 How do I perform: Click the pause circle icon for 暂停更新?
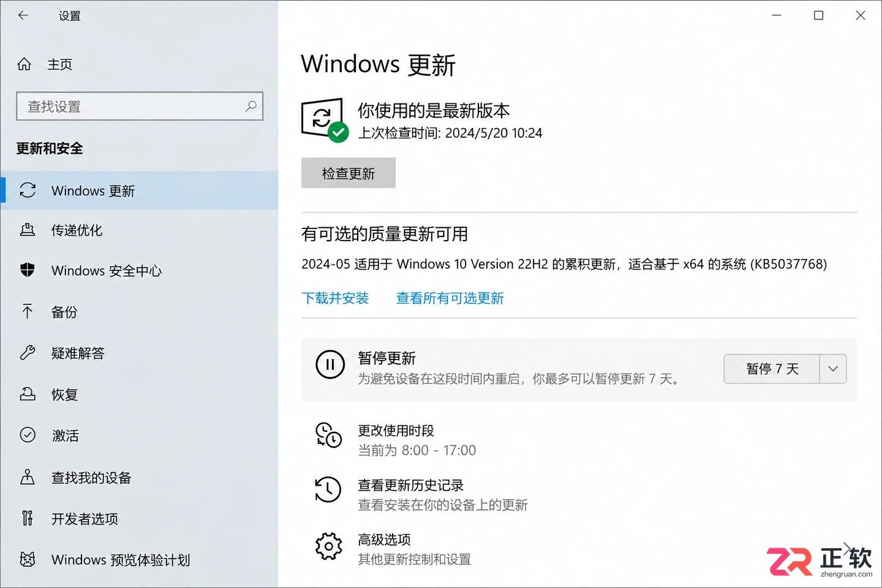point(330,364)
